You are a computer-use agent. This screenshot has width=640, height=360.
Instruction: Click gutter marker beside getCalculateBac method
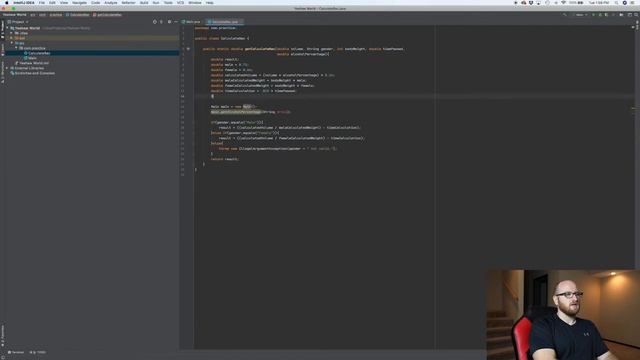pos(188,49)
